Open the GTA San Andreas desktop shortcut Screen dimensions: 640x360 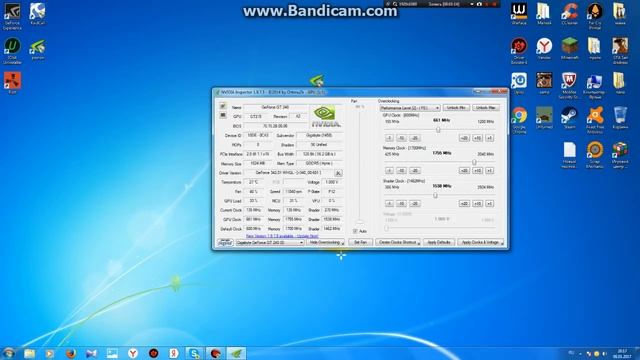click(x=620, y=51)
